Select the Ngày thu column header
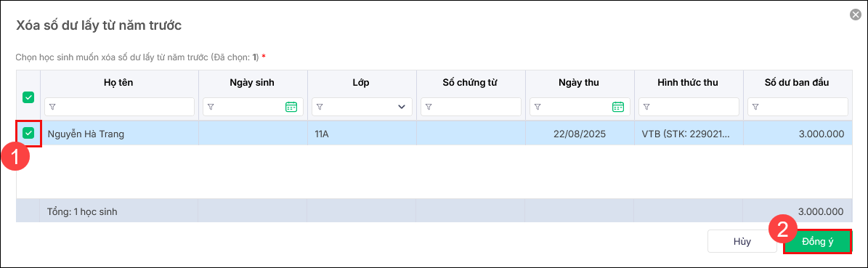The image size is (868, 268). (580, 83)
